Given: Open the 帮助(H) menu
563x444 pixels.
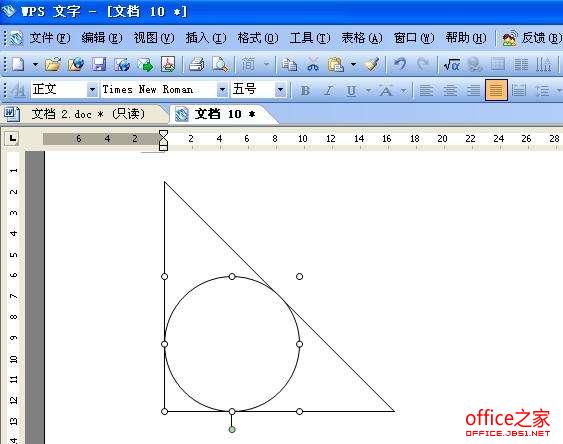Looking at the screenshot, I should click(x=466, y=38).
